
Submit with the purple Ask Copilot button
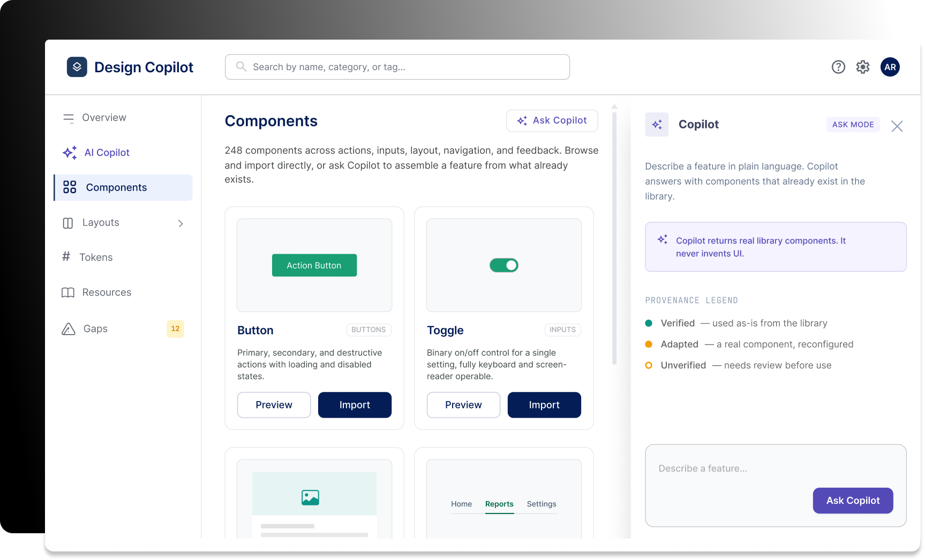[x=853, y=501]
